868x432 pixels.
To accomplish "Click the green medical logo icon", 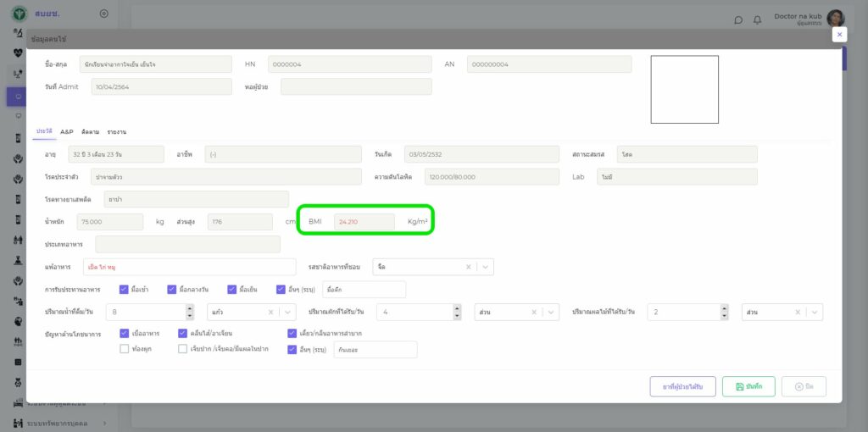I will pos(19,14).
